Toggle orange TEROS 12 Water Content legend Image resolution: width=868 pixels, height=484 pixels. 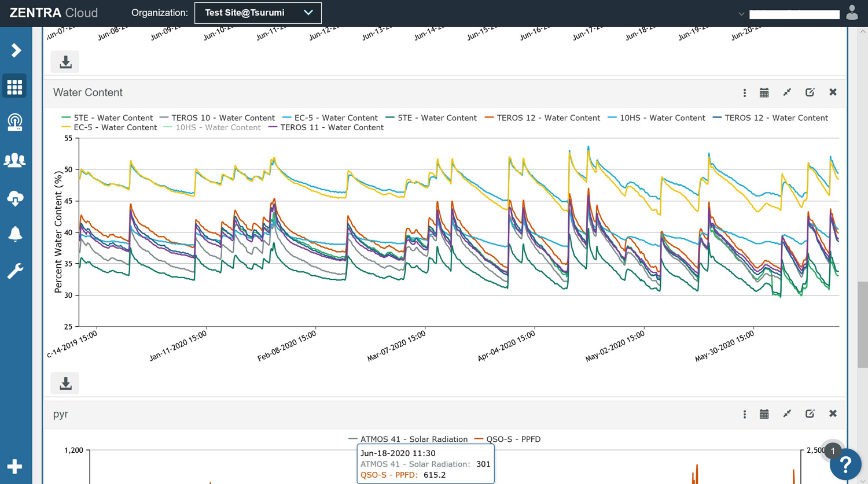(542, 118)
